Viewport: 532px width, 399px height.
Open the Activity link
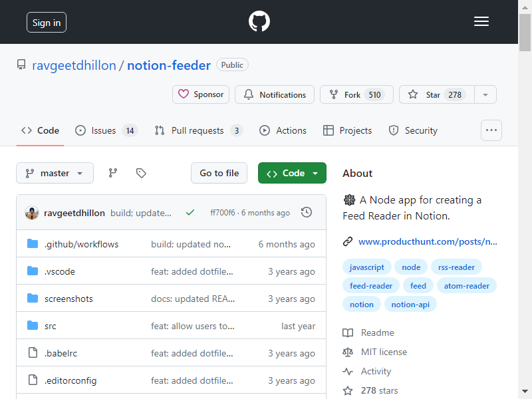click(x=367, y=372)
